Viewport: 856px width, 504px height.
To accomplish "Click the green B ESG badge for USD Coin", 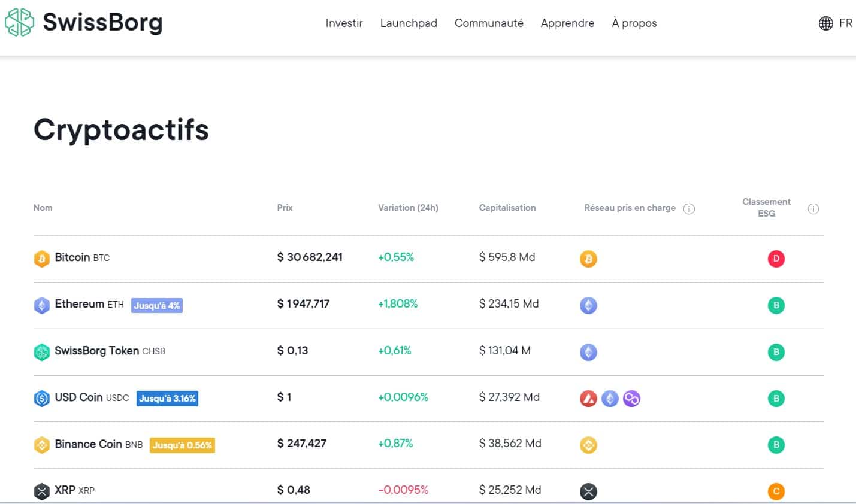I will pos(776,398).
